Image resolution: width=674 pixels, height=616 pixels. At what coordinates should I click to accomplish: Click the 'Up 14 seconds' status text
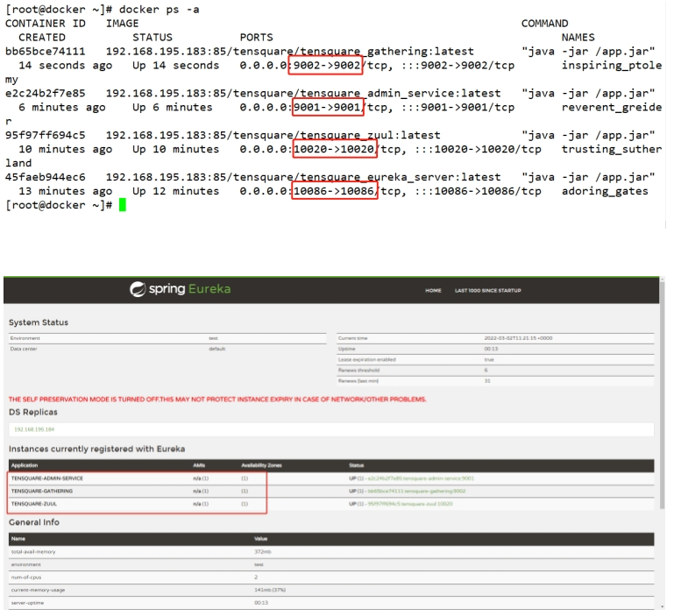pyautogui.click(x=176, y=66)
